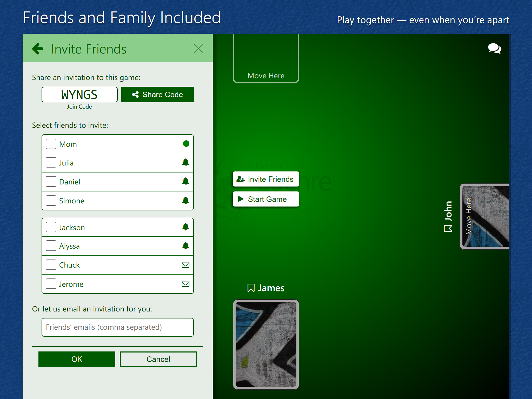Click the envelope icon beside Jerome
Screen dimensions: 532x399
[185, 284]
